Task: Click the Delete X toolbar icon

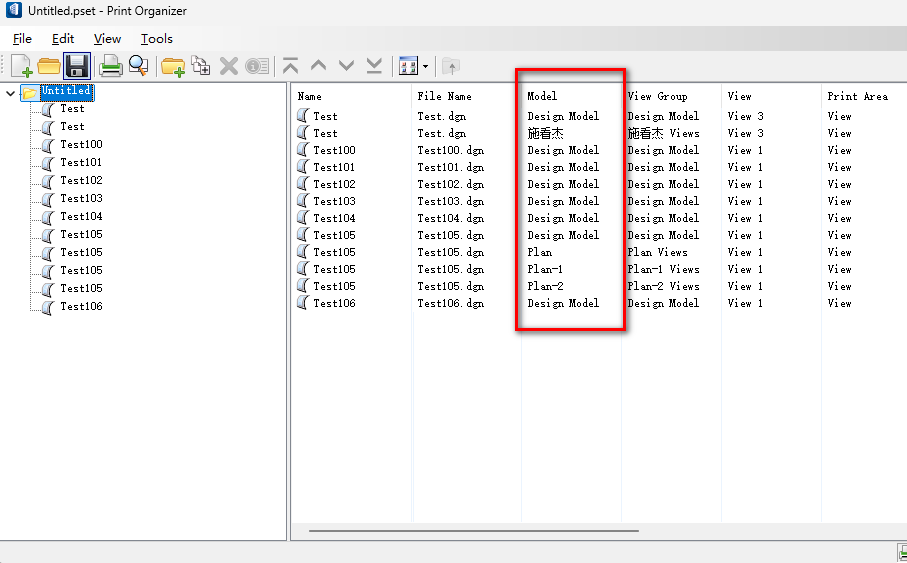Action: point(228,66)
